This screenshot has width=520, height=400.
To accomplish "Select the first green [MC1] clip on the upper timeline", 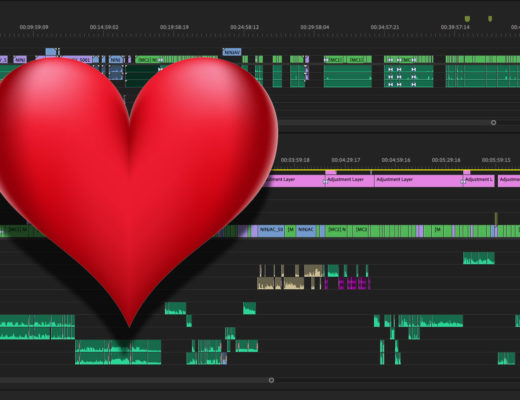I will [x=335, y=59].
